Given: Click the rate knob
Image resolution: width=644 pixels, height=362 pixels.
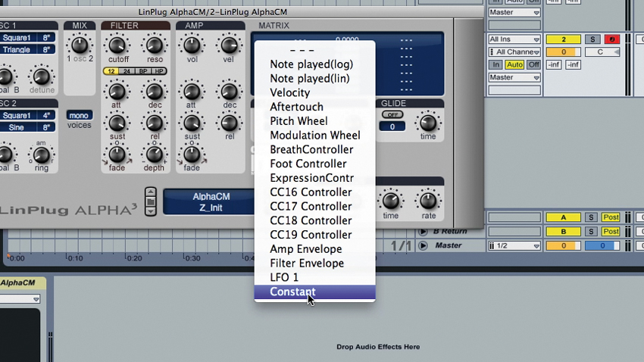Looking at the screenshot, I should (428, 201).
